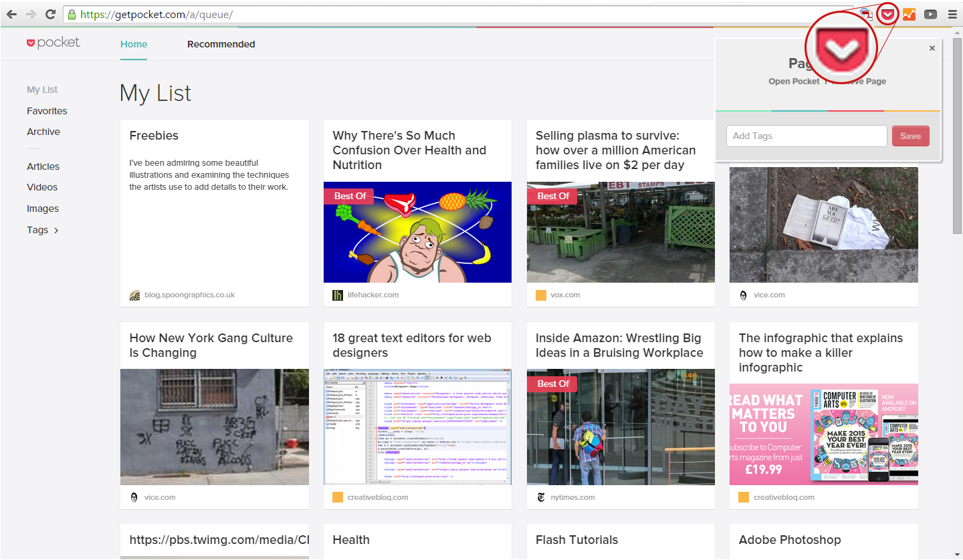Filter by Images in sidebar
Image resolution: width=963 pixels, height=560 pixels.
[43, 208]
